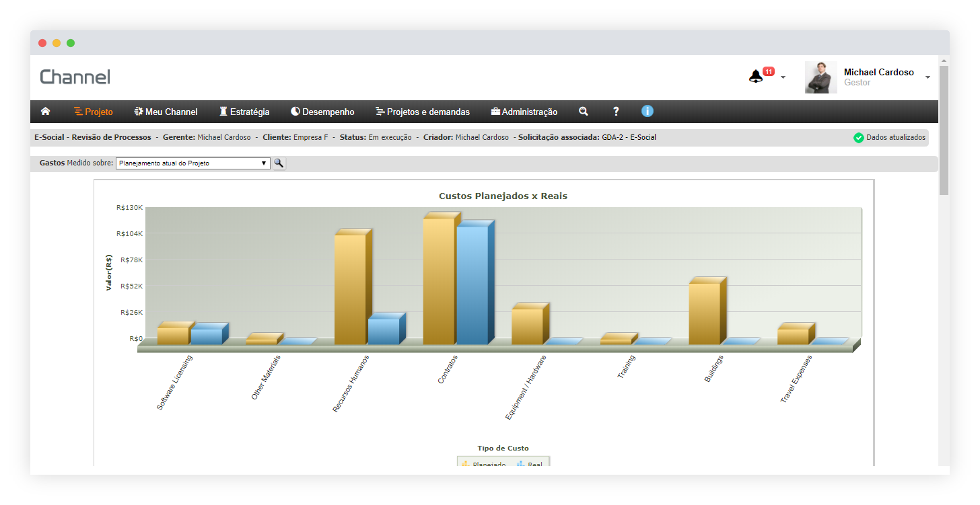This screenshot has width=980, height=505.
Task: Open Michael Cardoso profile photo
Action: [x=820, y=77]
